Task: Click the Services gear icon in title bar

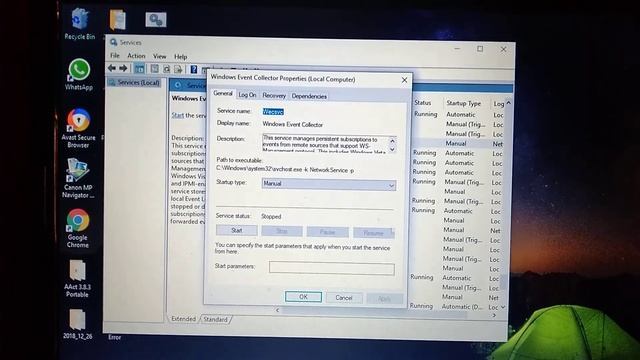Action: [x=113, y=42]
